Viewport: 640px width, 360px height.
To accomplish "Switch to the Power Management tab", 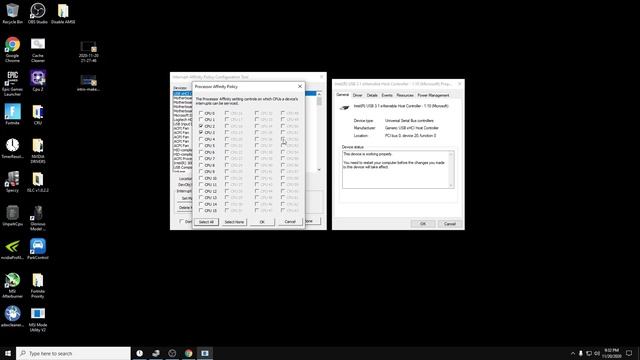I will pos(433,95).
